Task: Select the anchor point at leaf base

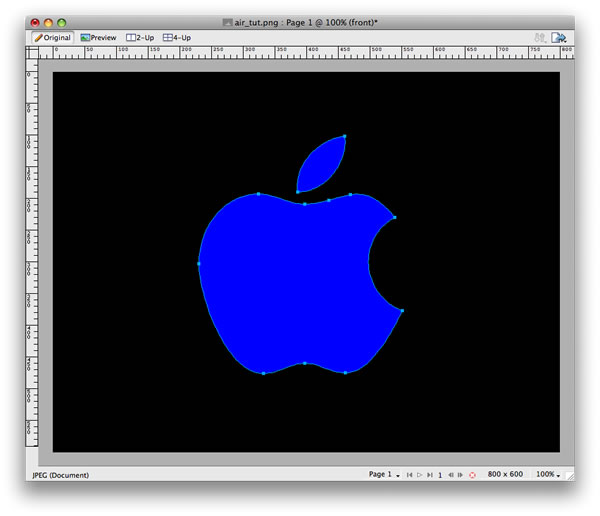Action: click(x=298, y=192)
